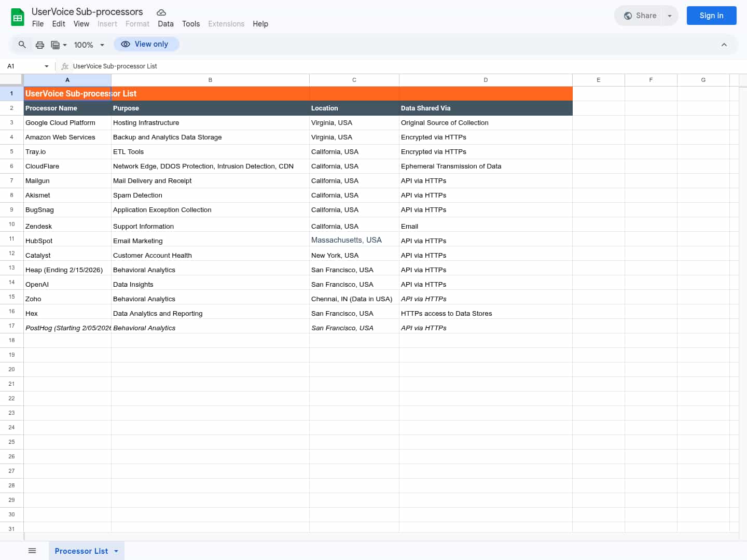This screenshot has height=560, width=747.
Task: Click the Sign in button
Action: pyautogui.click(x=711, y=16)
